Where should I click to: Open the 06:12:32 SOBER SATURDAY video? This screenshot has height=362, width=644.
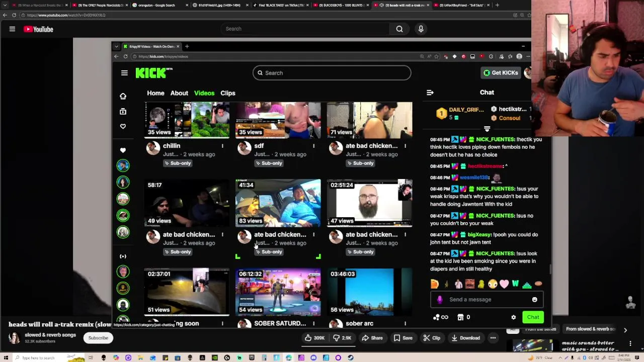[278, 292]
